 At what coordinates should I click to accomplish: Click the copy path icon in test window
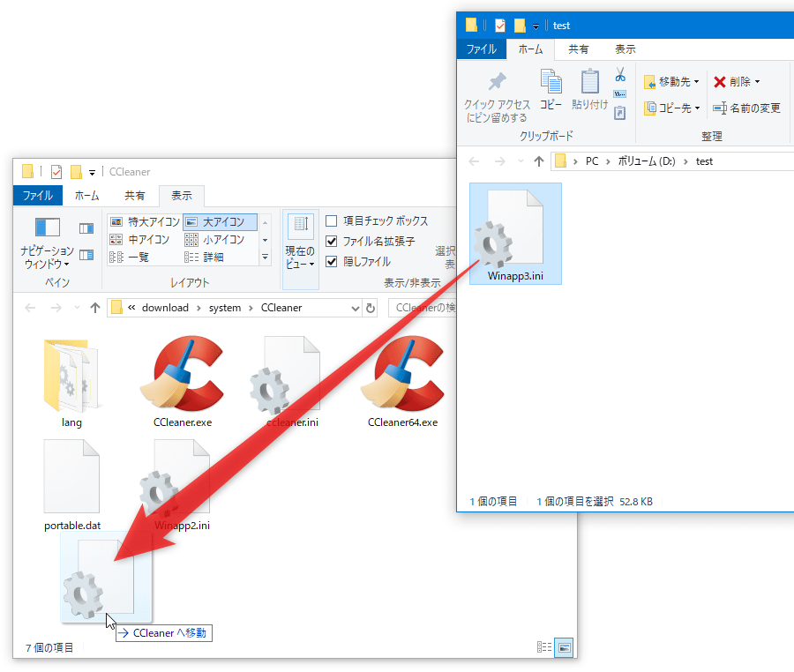tap(620, 94)
